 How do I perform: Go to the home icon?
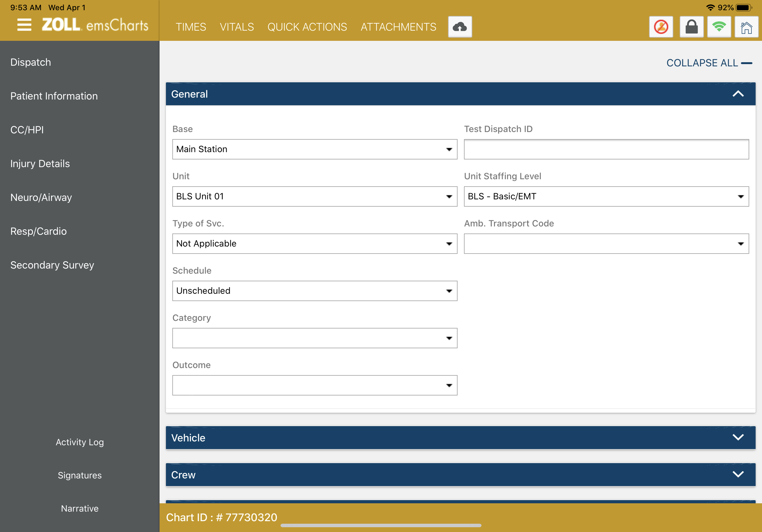(746, 27)
